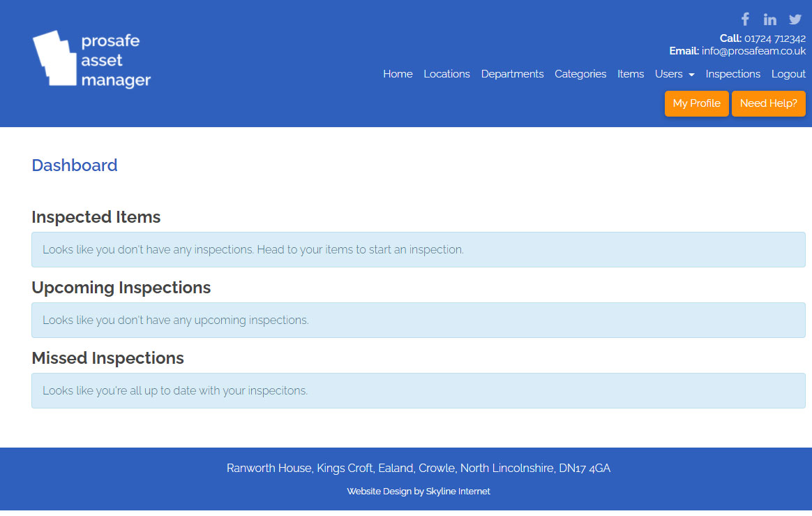Log out using the Logout link

point(788,74)
